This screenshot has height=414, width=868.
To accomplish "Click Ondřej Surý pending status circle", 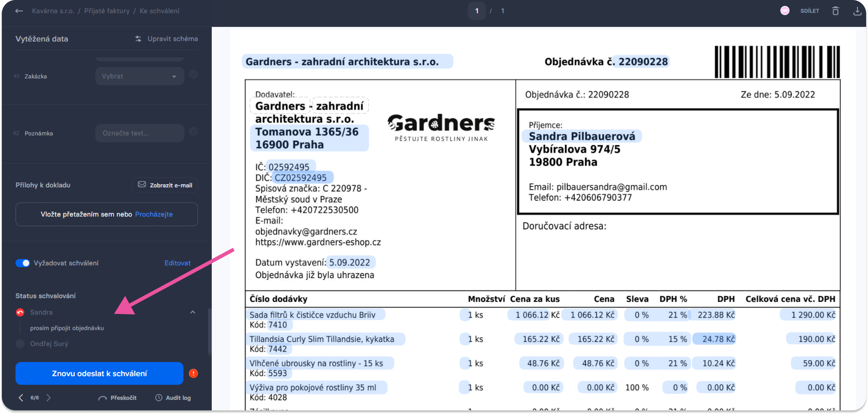I will click(x=20, y=344).
